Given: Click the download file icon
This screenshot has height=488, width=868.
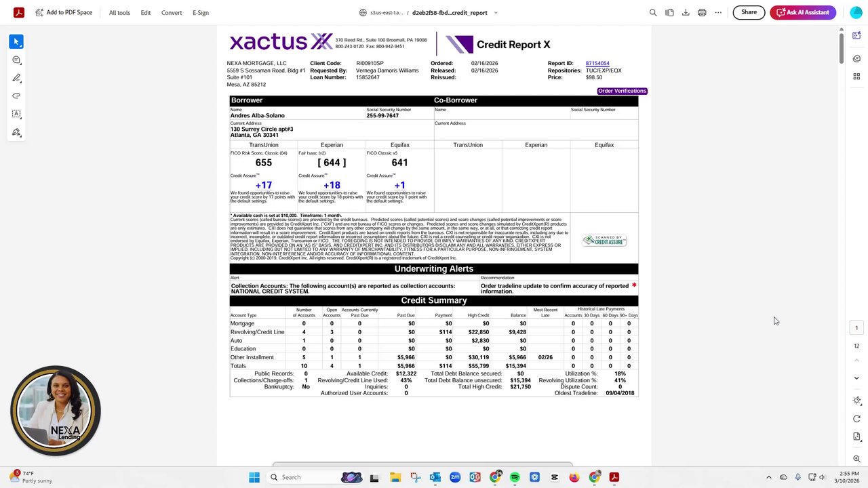Looking at the screenshot, I should click(686, 12).
